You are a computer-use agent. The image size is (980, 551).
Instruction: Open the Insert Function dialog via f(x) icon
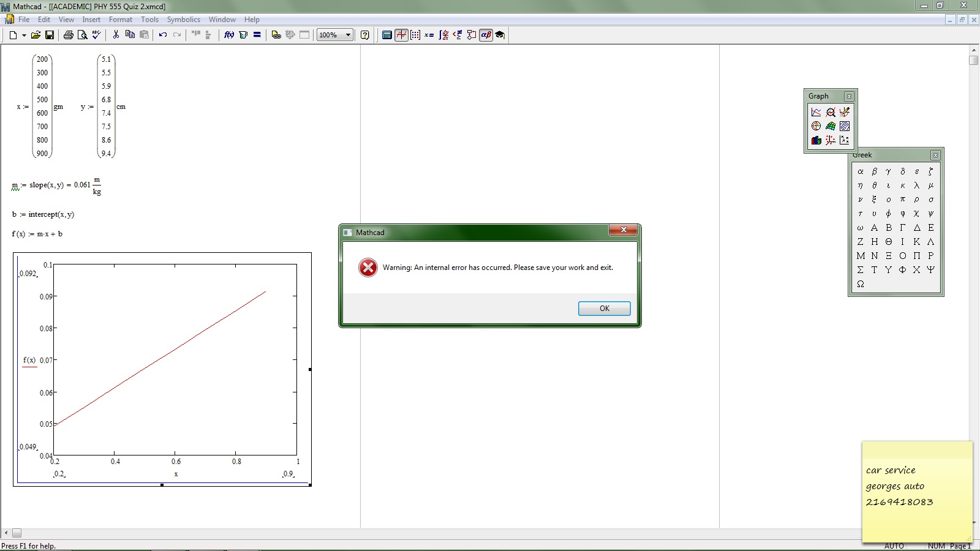point(229,35)
